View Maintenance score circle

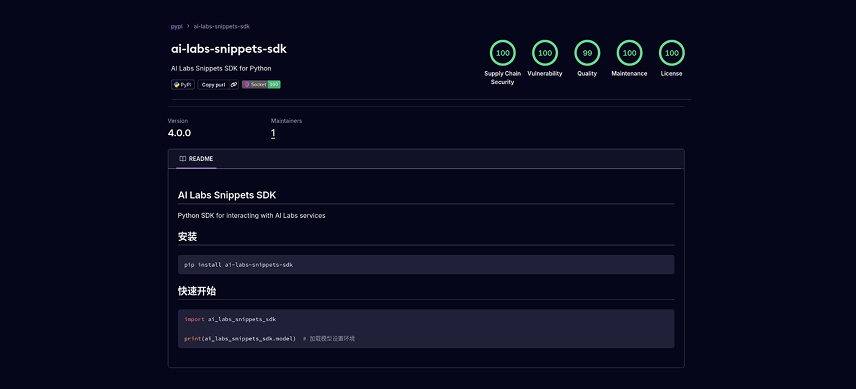[629, 53]
